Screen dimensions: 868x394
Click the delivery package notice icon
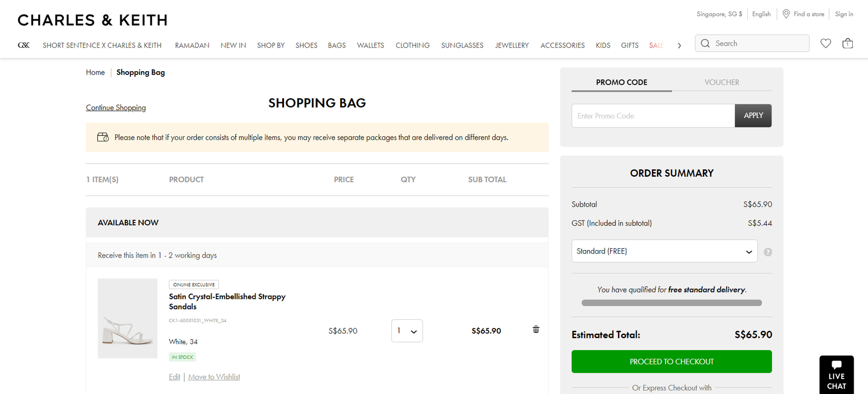point(103,137)
